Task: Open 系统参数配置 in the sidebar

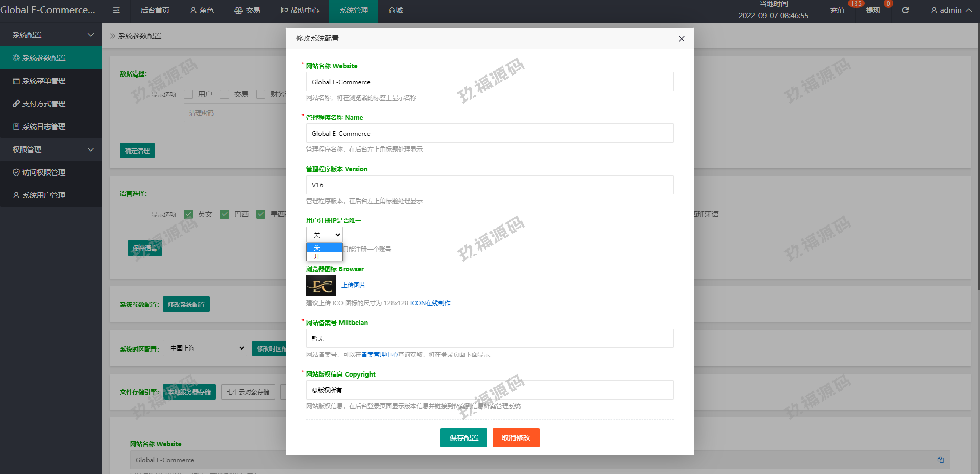Action: pos(44,58)
